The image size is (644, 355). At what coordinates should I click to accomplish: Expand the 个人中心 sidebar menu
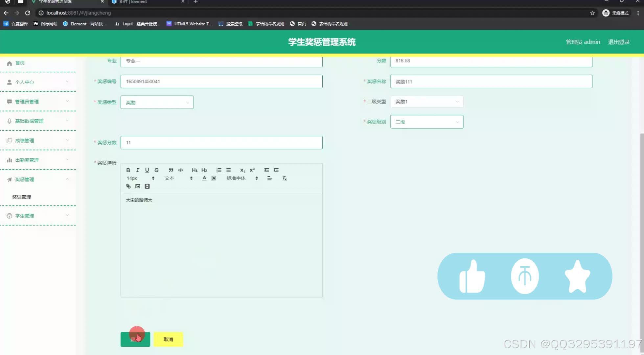tap(38, 82)
